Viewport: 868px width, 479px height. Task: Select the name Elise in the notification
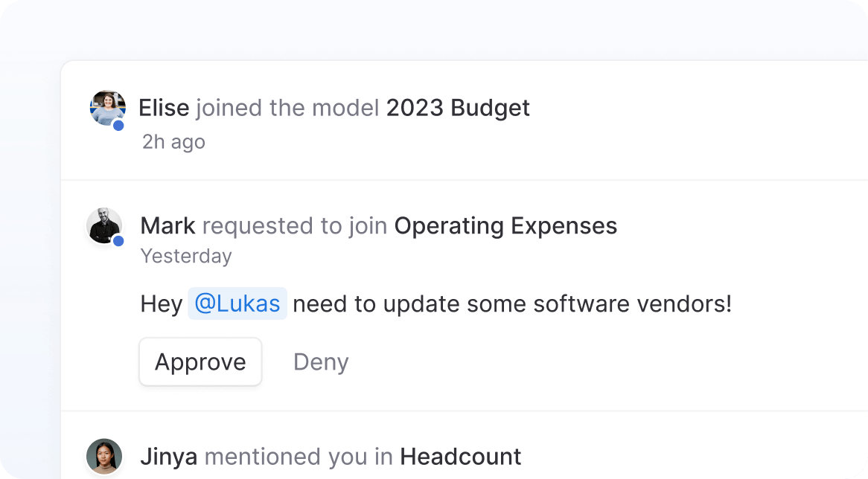click(x=164, y=108)
